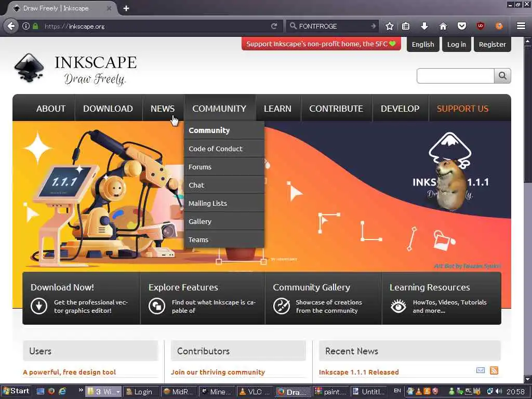Click the browser search box with FONTFROGE
Image resolution: width=532 pixels, height=399 pixels.
333,26
